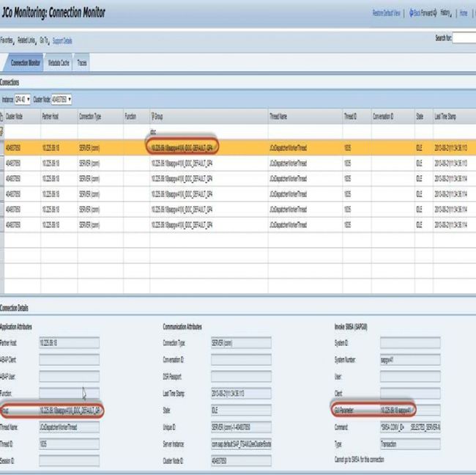Click the DSR Passport field
The height and width of the screenshot is (475, 476).
[241, 377]
